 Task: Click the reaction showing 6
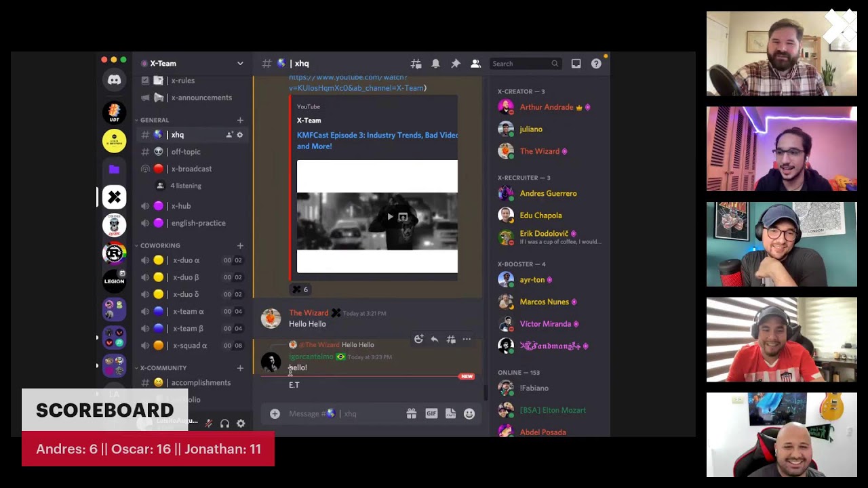coord(300,289)
